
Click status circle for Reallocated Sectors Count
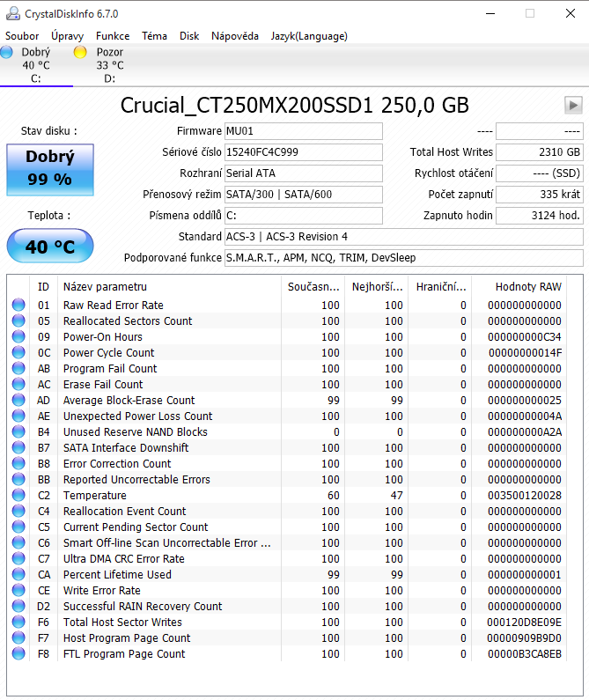pyautogui.click(x=18, y=321)
